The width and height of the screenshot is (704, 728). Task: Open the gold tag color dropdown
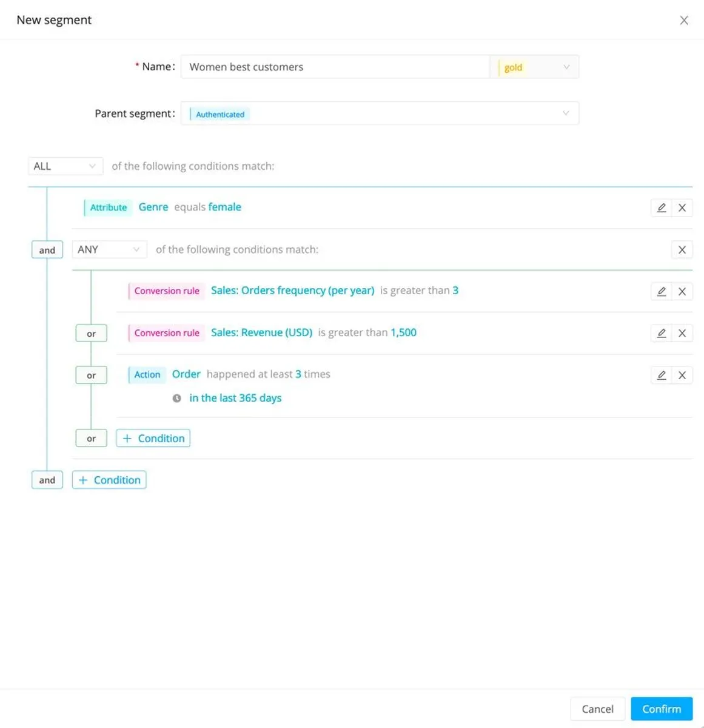[535, 67]
